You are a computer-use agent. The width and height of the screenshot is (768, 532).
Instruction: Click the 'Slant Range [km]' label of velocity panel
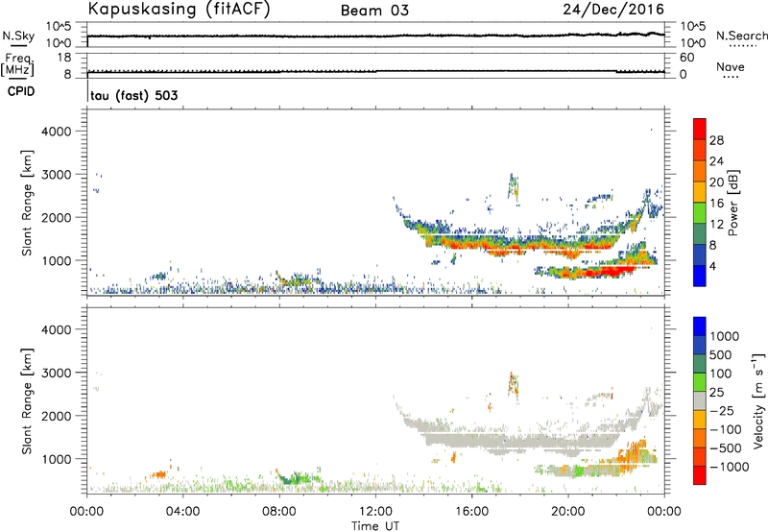pyautogui.click(x=27, y=400)
